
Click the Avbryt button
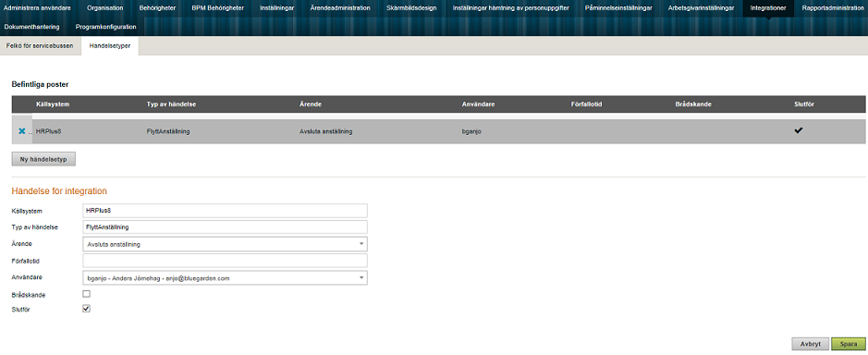click(811, 343)
